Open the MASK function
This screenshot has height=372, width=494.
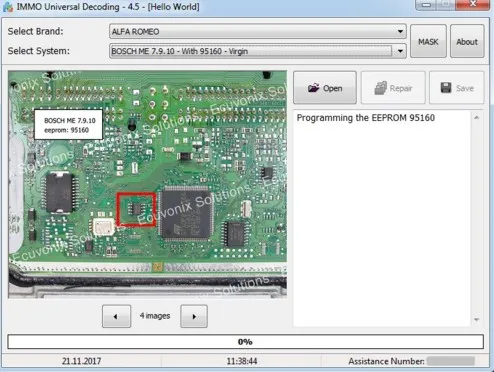[428, 41]
